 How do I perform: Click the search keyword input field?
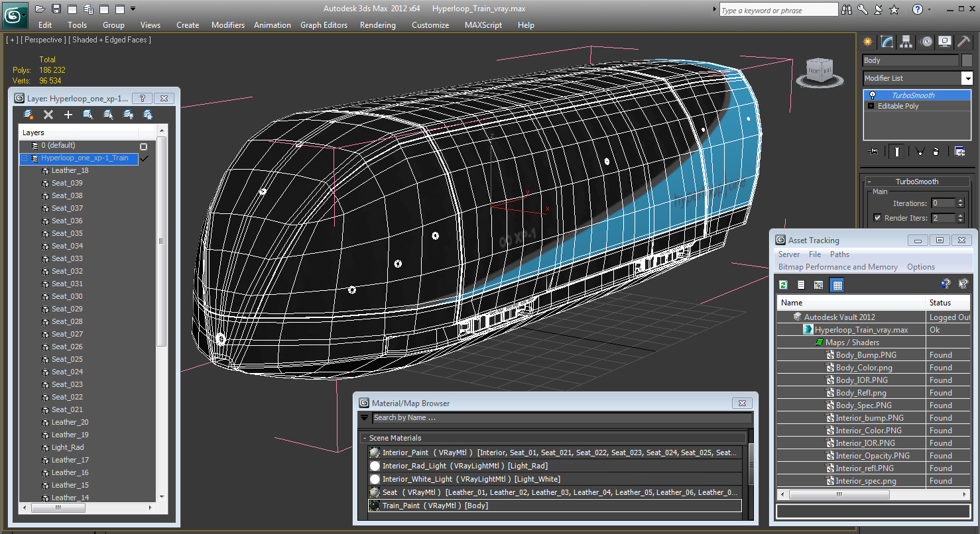778,10
